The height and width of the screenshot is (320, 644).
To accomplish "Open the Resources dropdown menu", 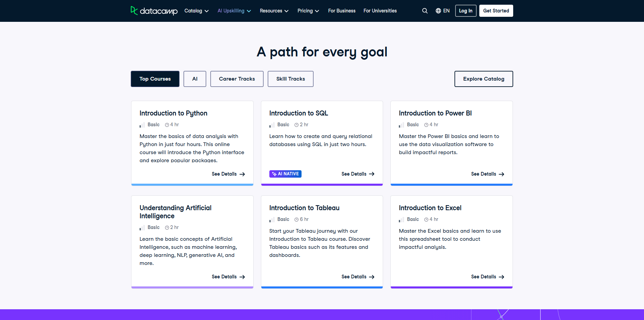I will coord(274,11).
